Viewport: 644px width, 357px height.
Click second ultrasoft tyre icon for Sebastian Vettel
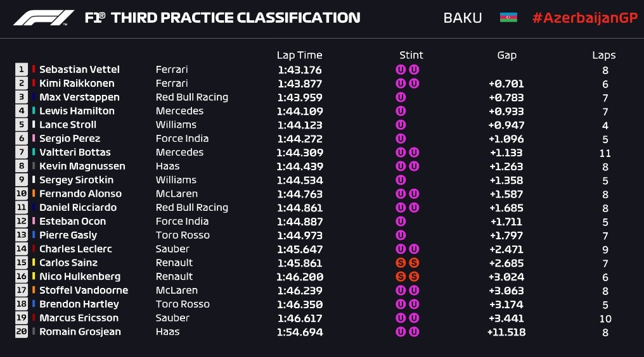click(414, 70)
